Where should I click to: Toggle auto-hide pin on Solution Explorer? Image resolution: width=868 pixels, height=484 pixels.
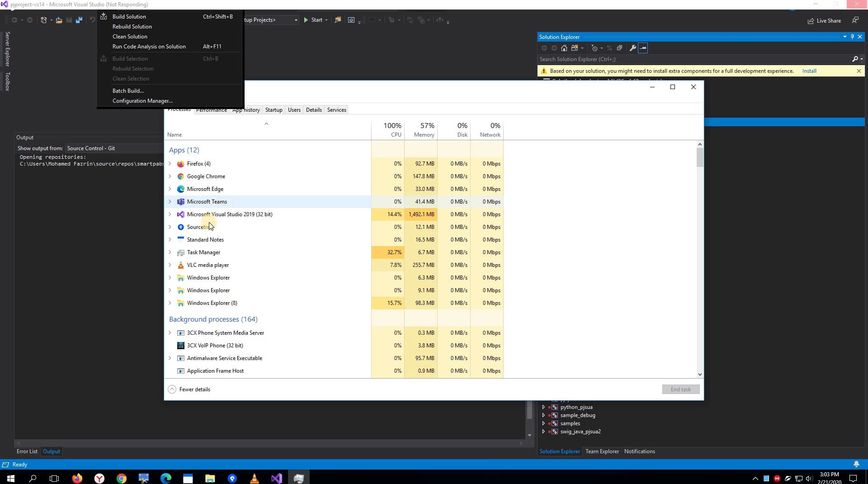coord(852,37)
